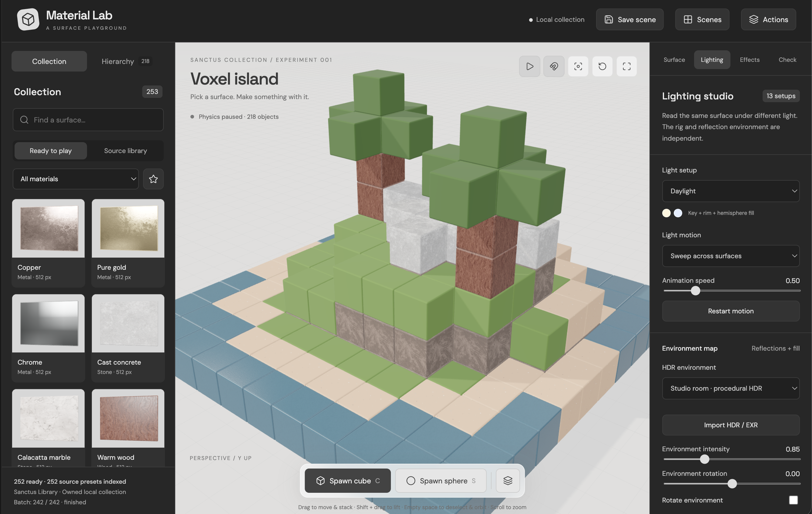Viewport: 812px width, 514px height.
Task: Open the Actions menu
Action: pyautogui.click(x=768, y=19)
